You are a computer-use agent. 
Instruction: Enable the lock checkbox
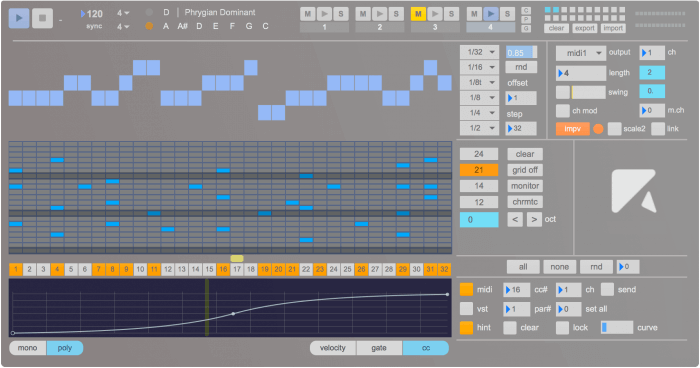(562, 327)
